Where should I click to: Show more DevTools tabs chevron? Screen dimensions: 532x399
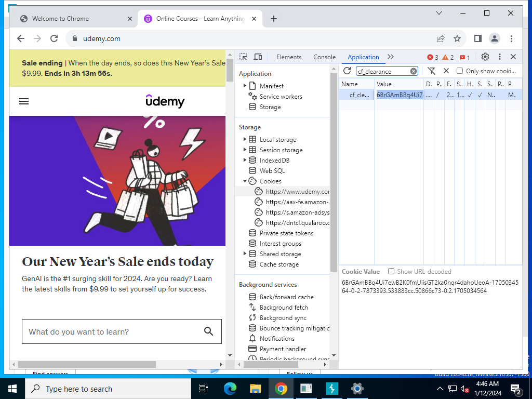(x=391, y=57)
